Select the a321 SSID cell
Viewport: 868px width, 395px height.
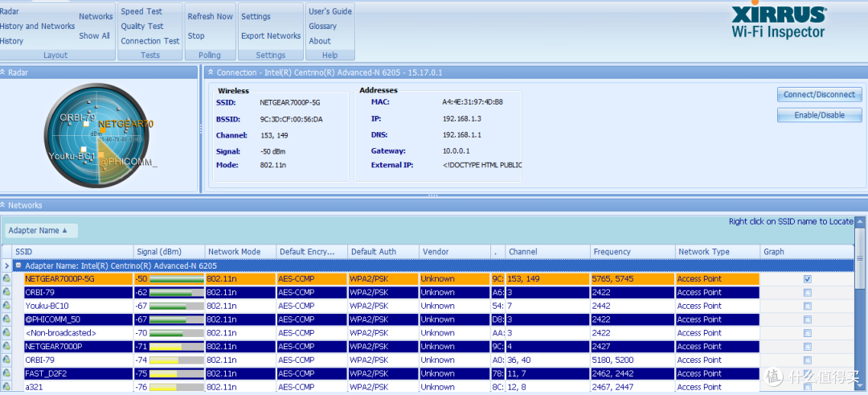click(x=79, y=387)
